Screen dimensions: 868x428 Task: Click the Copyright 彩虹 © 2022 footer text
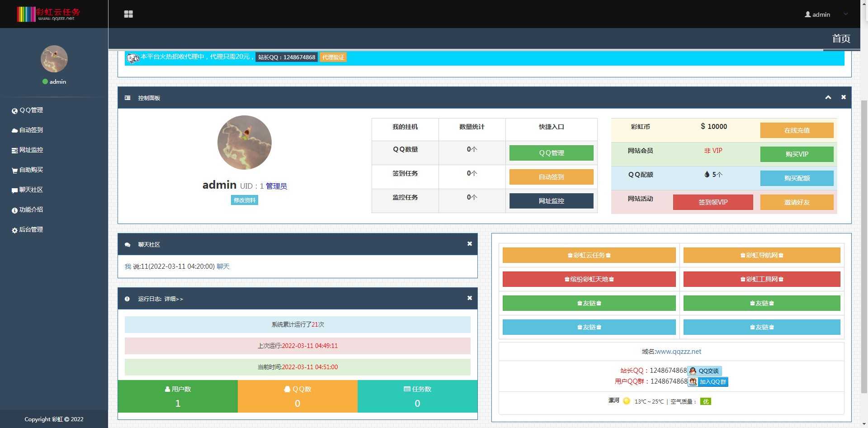[54, 419]
